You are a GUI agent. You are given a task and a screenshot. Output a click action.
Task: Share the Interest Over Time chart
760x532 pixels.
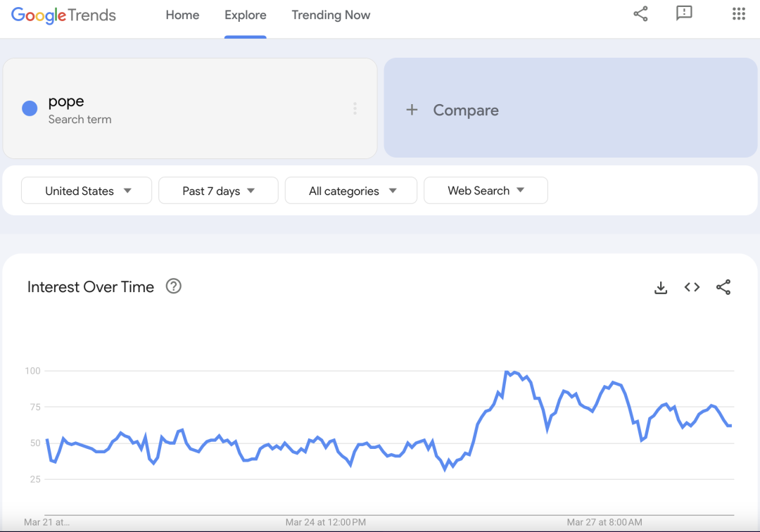723,287
